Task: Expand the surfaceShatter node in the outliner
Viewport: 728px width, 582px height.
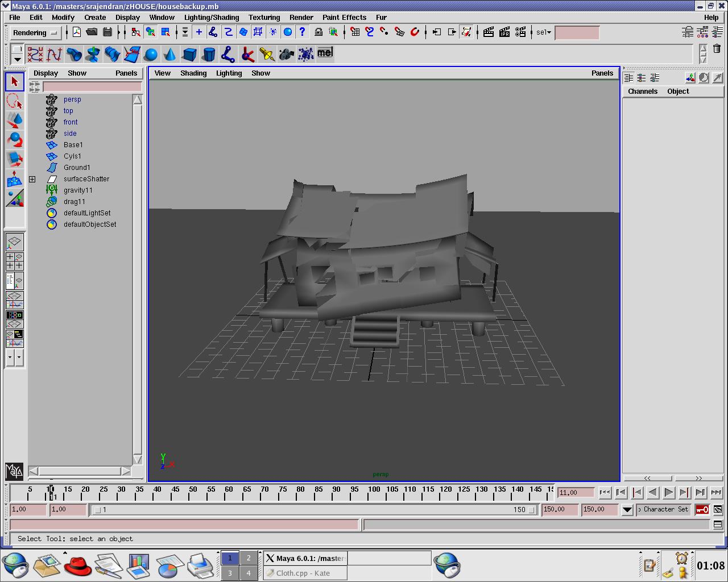Action: click(32, 179)
